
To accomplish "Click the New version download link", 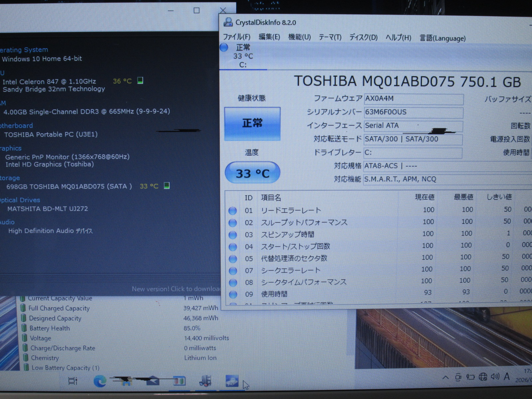I will point(176,289).
